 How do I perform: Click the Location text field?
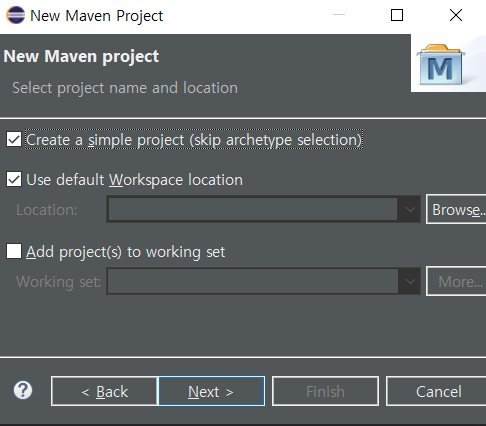[252, 210]
